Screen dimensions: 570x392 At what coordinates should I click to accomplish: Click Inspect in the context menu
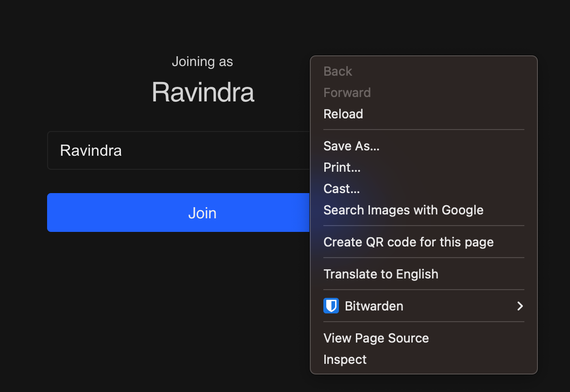(345, 359)
